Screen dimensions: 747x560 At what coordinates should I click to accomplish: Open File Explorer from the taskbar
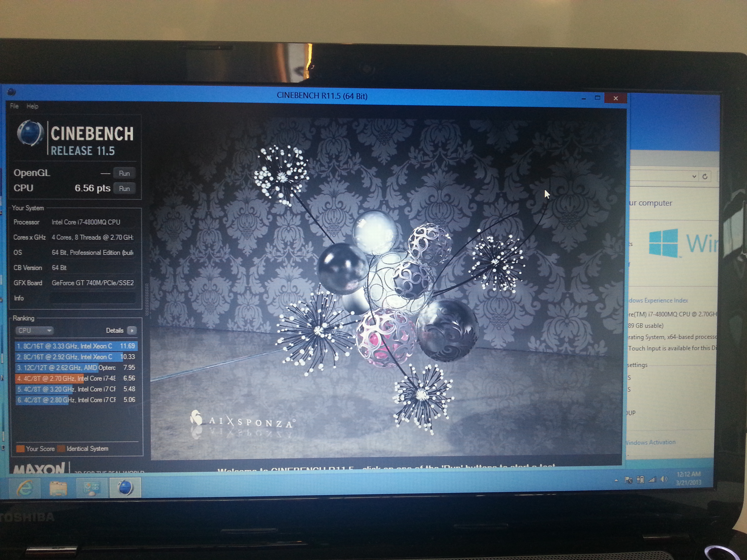[58, 488]
